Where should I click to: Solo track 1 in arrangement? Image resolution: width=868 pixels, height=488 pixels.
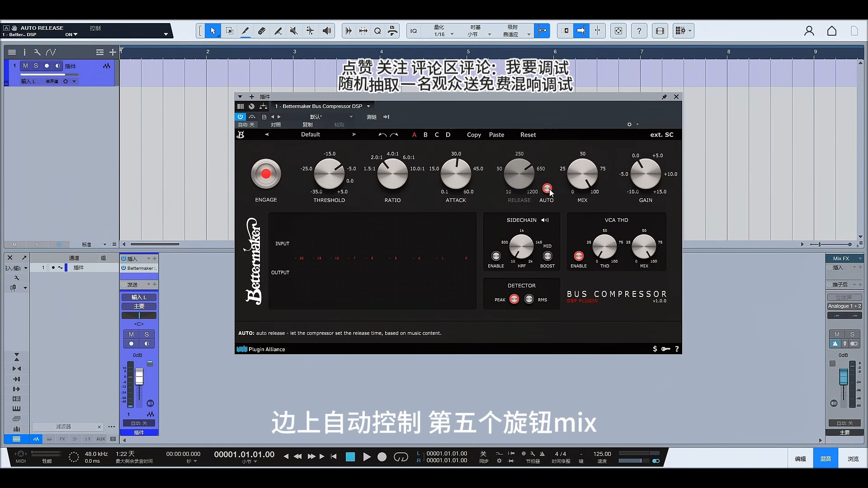click(36, 66)
